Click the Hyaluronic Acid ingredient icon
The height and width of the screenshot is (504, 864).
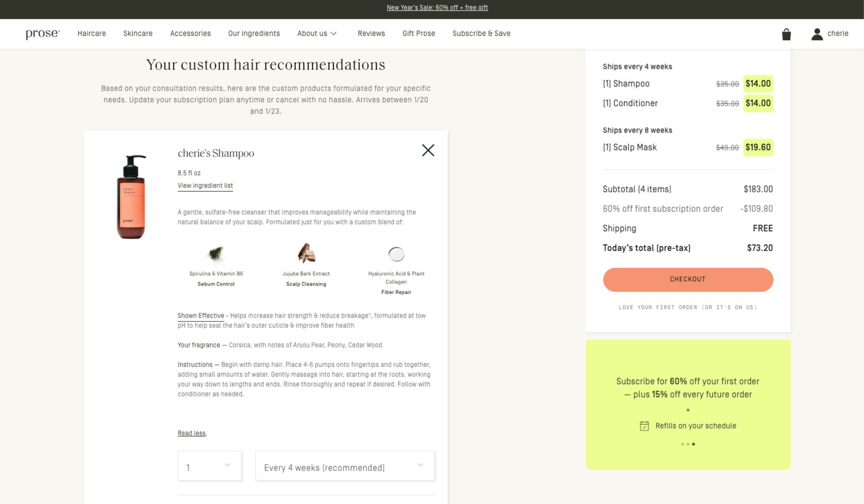(396, 254)
